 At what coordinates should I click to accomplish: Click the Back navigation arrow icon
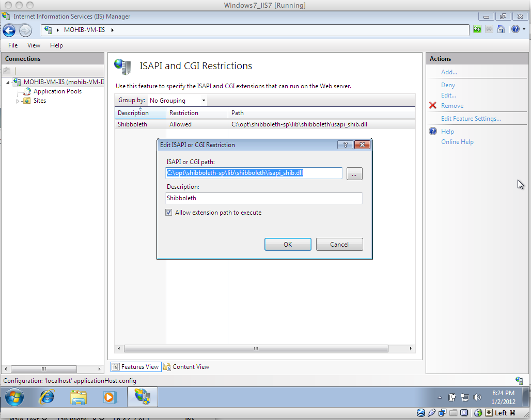(9, 30)
